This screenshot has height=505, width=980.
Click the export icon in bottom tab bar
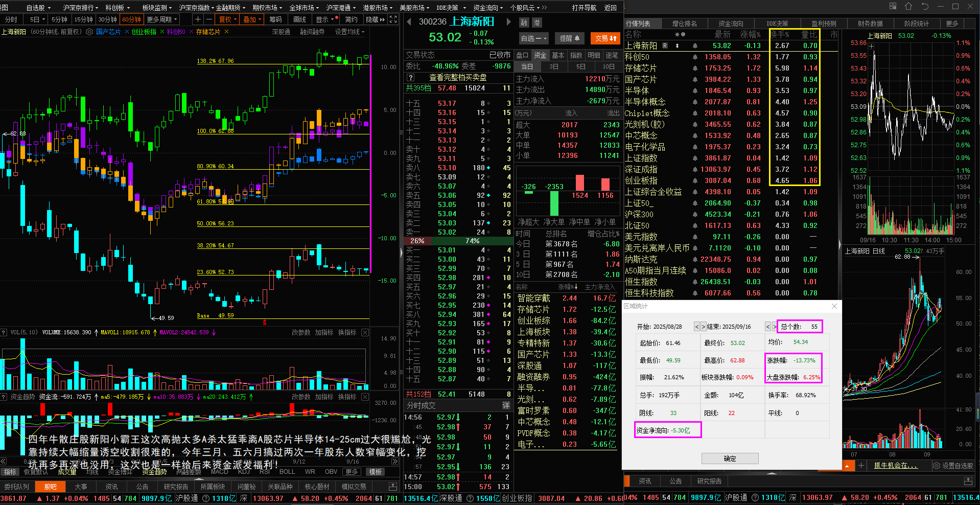point(392,487)
